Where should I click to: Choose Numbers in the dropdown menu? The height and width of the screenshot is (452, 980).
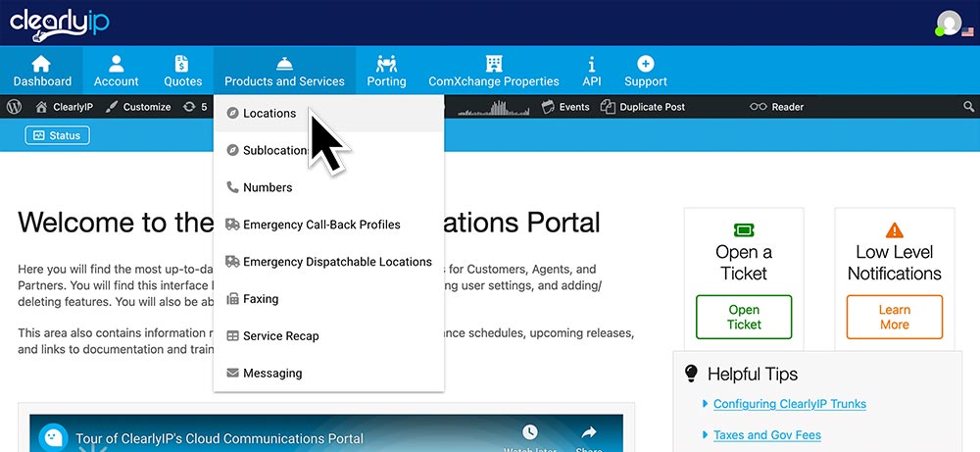tap(268, 187)
